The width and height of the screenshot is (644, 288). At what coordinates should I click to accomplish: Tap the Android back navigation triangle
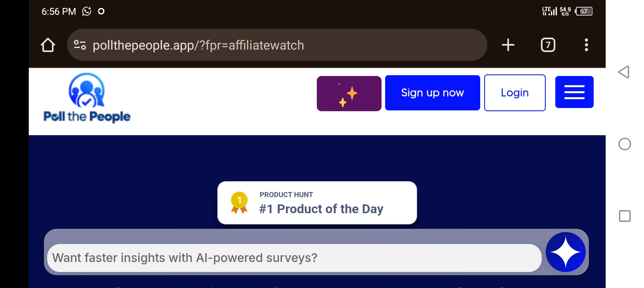(x=624, y=72)
